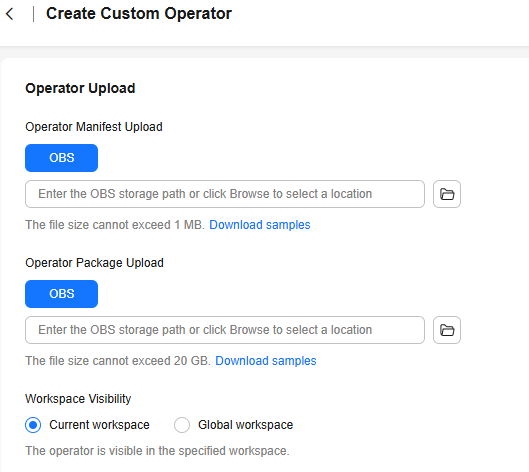Select OBS under Operator Package Upload
Image resolution: width=529 pixels, height=472 pixels.
61,294
